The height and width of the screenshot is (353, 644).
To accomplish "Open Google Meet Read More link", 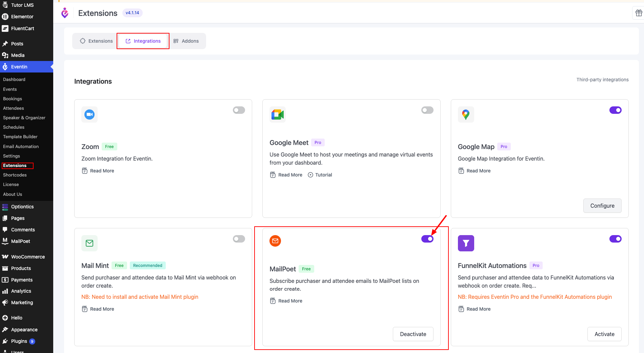I will (x=286, y=175).
